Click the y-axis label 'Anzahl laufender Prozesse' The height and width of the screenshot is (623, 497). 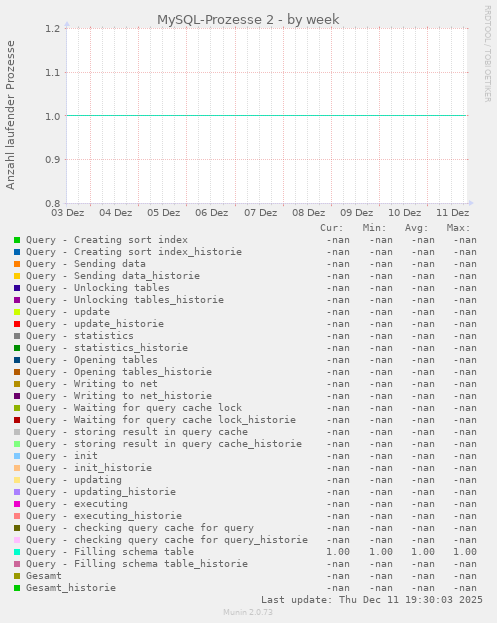pyautogui.click(x=10, y=115)
